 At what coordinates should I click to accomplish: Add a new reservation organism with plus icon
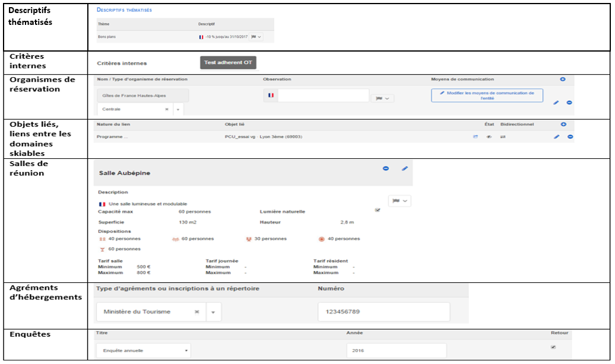[562, 79]
